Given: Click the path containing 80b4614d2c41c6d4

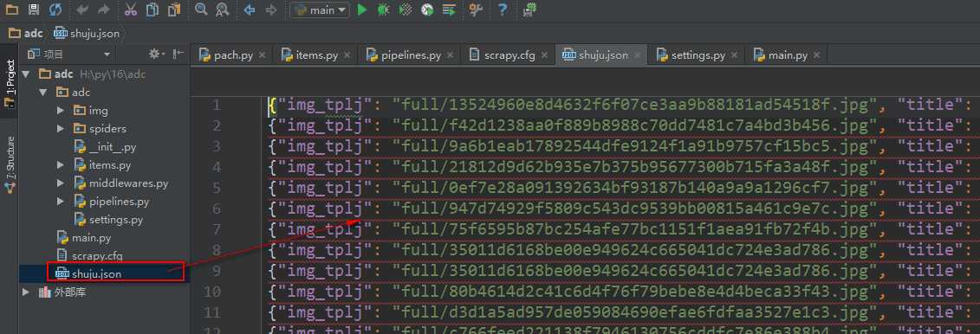Looking at the screenshot, I should pos(635,292).
